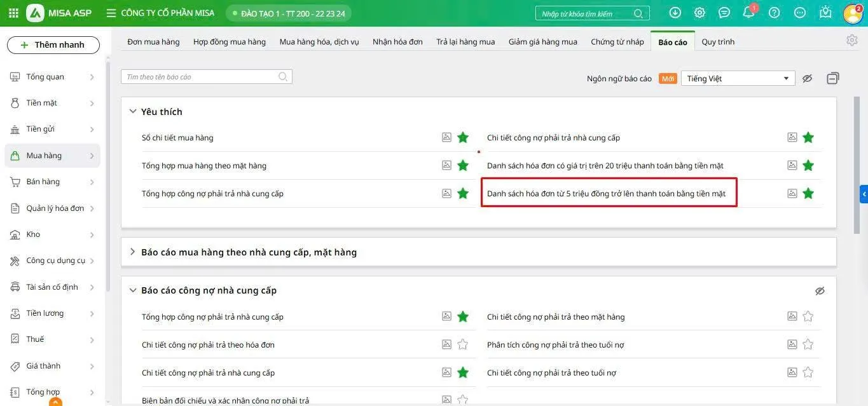This screenshot has height=406, width=868.
Task: Click the help question mark icon
Action: pyautogui.click(x=774, y=13)
